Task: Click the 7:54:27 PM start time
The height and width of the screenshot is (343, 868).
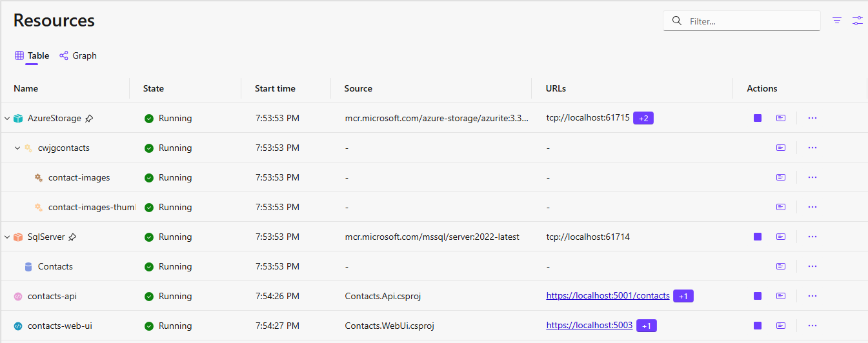Action: pyautogui.click(x=278, y=326)
